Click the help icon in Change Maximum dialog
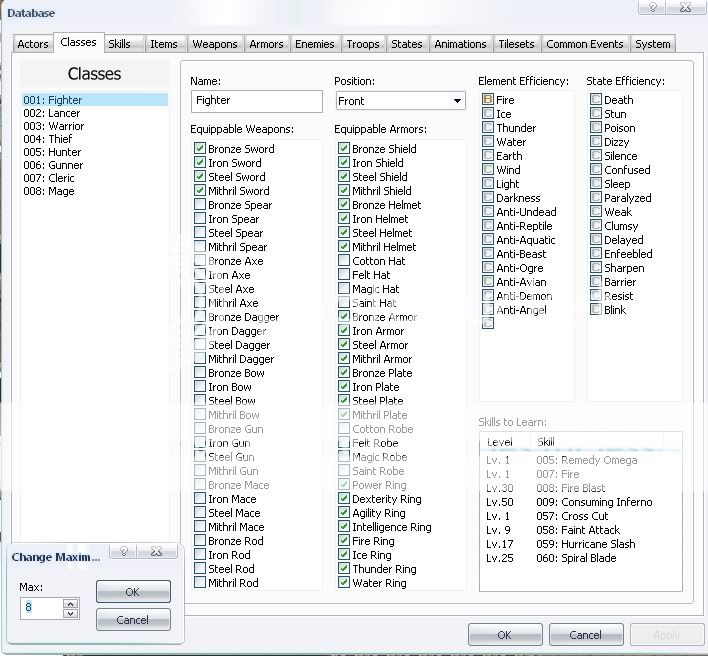This screenshot has width=708, height=656. coord(123,551)
